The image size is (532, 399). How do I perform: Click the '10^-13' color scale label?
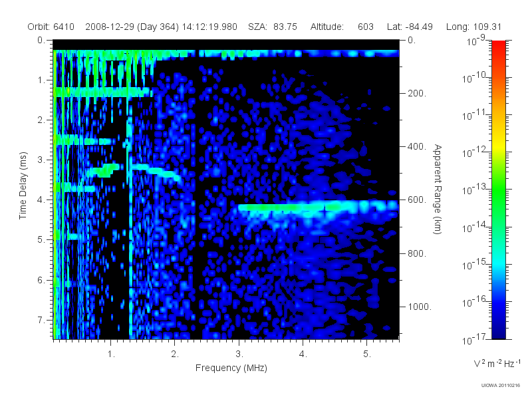(474, 190)
